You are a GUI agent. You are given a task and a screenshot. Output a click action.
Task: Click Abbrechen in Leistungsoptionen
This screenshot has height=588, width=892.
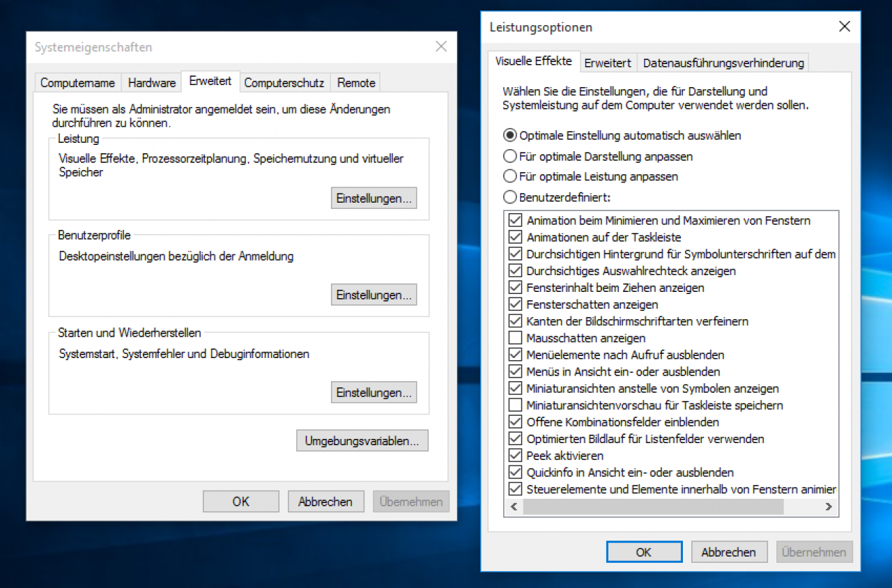[x=729, y=552]
